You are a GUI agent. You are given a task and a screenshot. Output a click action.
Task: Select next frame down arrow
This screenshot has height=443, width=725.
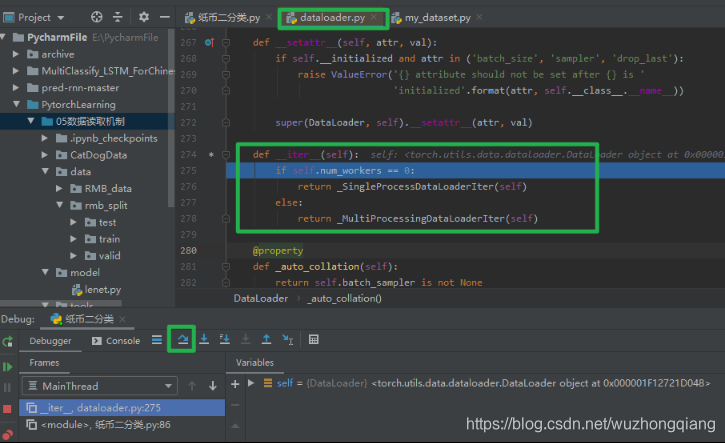tap(213, 386)
